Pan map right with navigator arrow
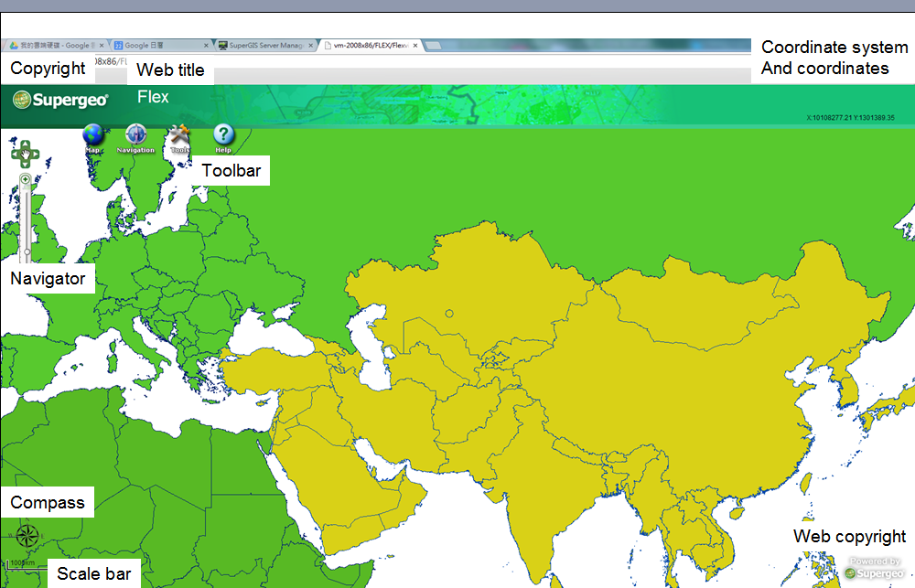This screenshot has height=588, width=915. [36, 153]
